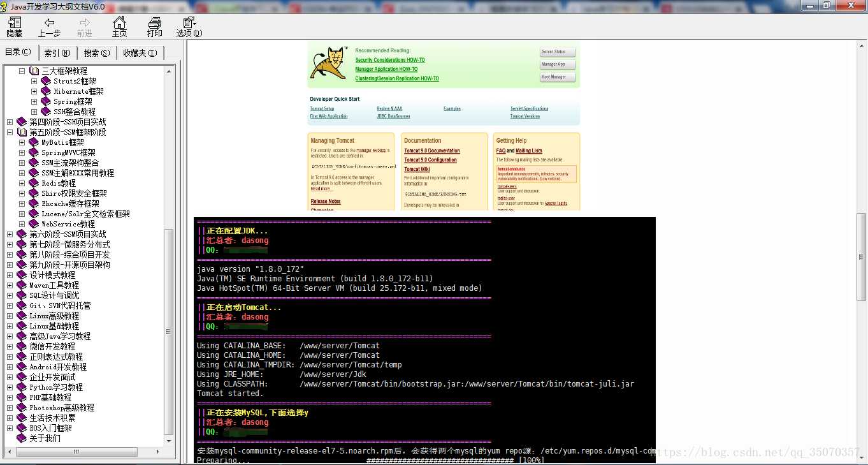This screenshot has height=465, width=868.
Task: Click the book icon beside WebService教程
Action: 34,224
